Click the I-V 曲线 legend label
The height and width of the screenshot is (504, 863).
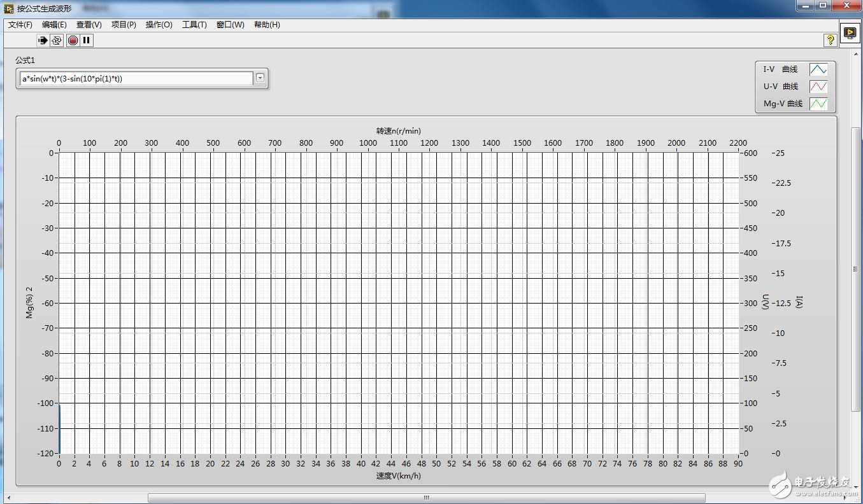tap(780, 69)
